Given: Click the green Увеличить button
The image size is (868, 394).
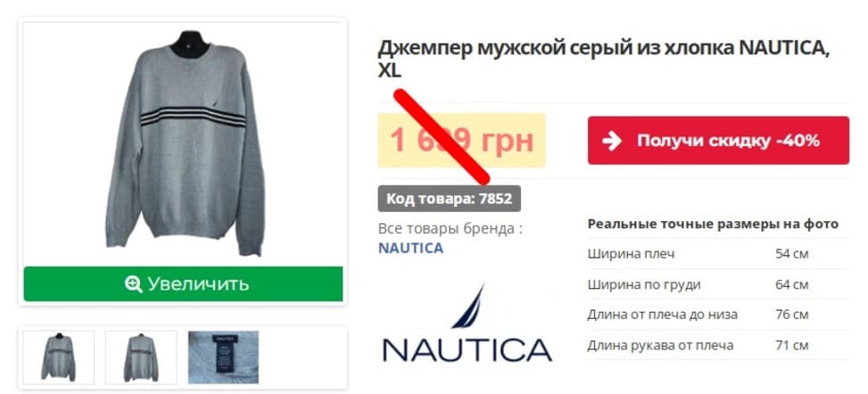Looking at the screenshot, I should pyautogui.click(x=183, y=283).
